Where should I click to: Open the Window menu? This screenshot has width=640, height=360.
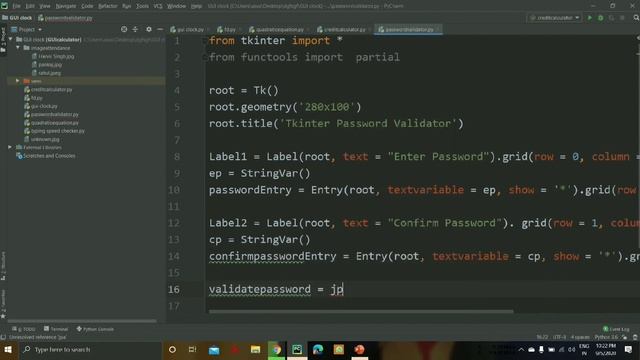coord(176,6)
